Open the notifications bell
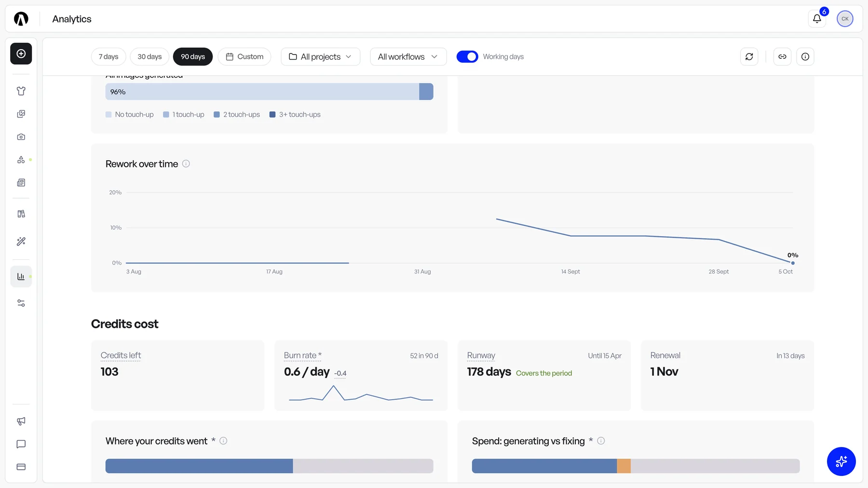 pyautogui.click(x=817, y=19)
